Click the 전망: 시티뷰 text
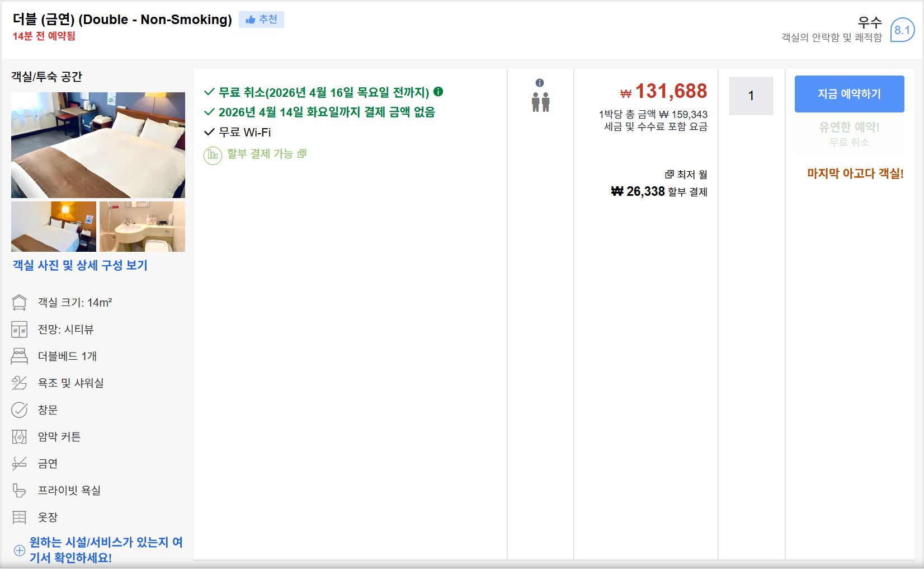The height and width of the screenshot is (569, 924). tap(65, 330)
